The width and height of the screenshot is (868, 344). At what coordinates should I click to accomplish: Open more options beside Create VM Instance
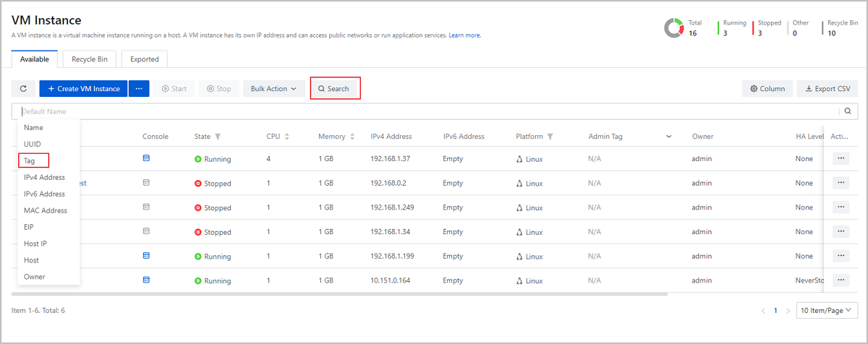(138, 89)
